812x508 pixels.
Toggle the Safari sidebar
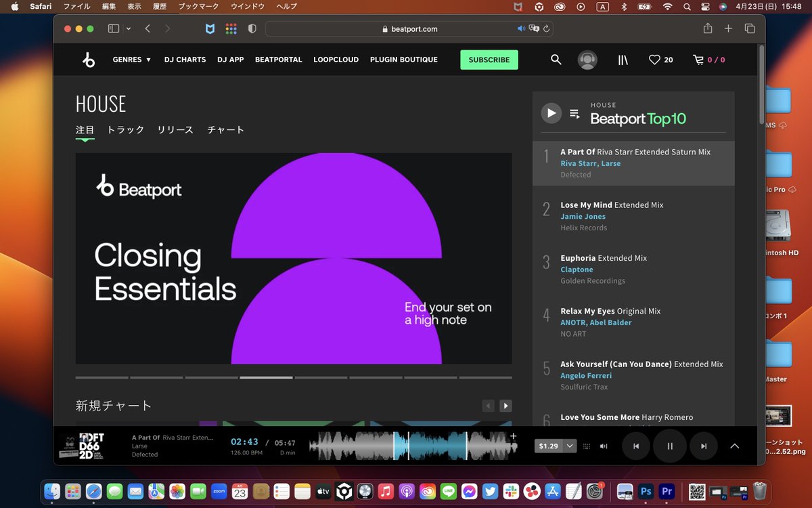113,29
